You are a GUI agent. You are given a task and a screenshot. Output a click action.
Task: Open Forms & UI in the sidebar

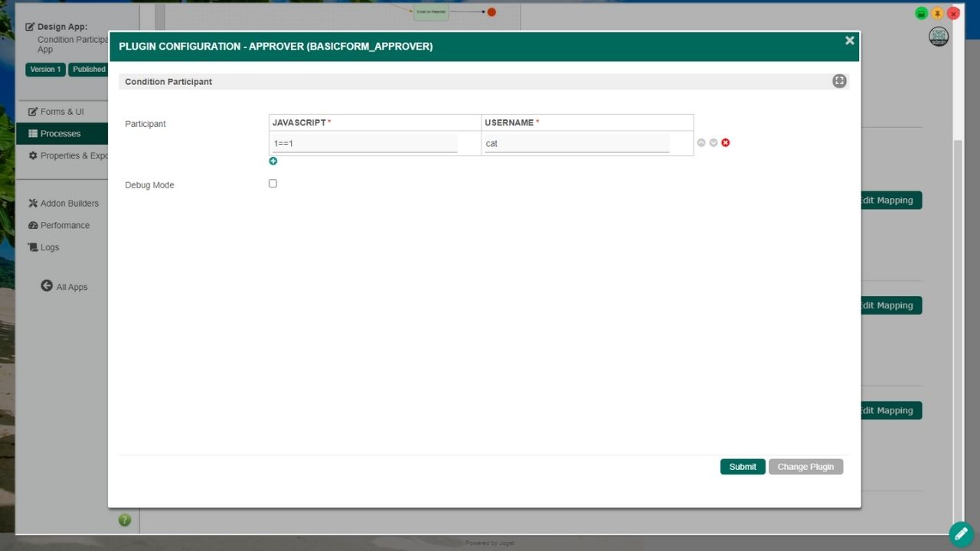[x=61, y=112]
